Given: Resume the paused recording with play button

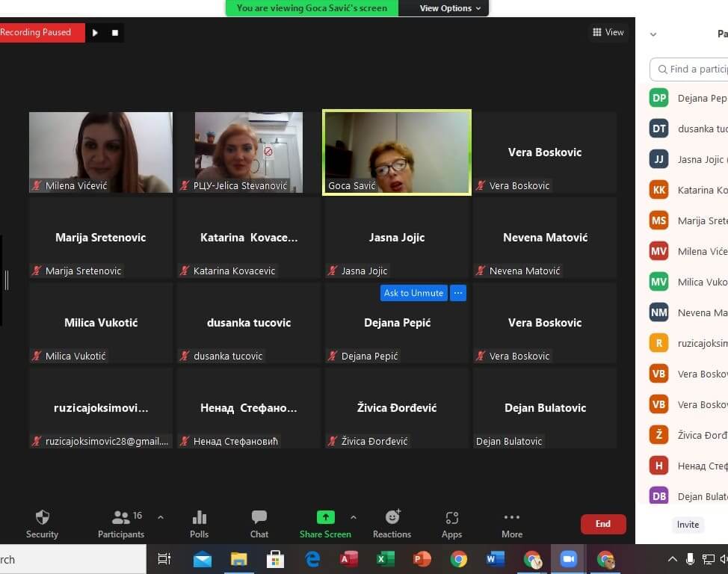Looking at the screenshot, I should 95,33.
